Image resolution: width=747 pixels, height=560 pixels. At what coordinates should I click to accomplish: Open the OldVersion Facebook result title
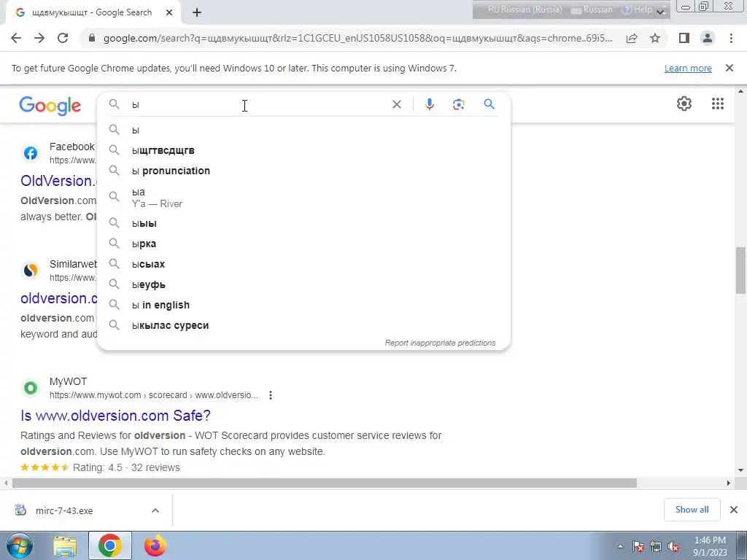[x=58, y=181]
